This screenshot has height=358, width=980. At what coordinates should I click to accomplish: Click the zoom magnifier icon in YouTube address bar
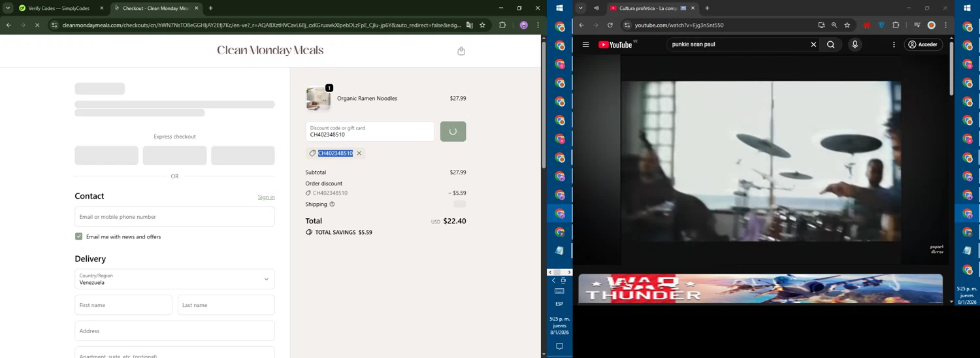(x=834, y=25)
